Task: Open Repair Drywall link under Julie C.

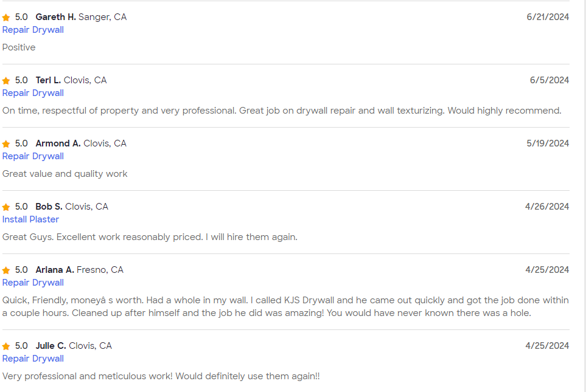Action: point(33,359)
